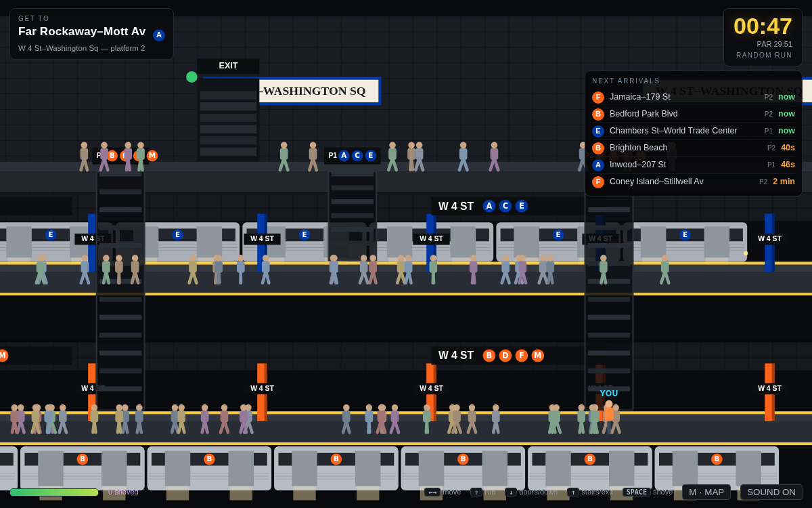Viewport: 812px width, 508px height.
Task: Click the C badge on the mezzanine P1 sign
Action: point(357,156)
